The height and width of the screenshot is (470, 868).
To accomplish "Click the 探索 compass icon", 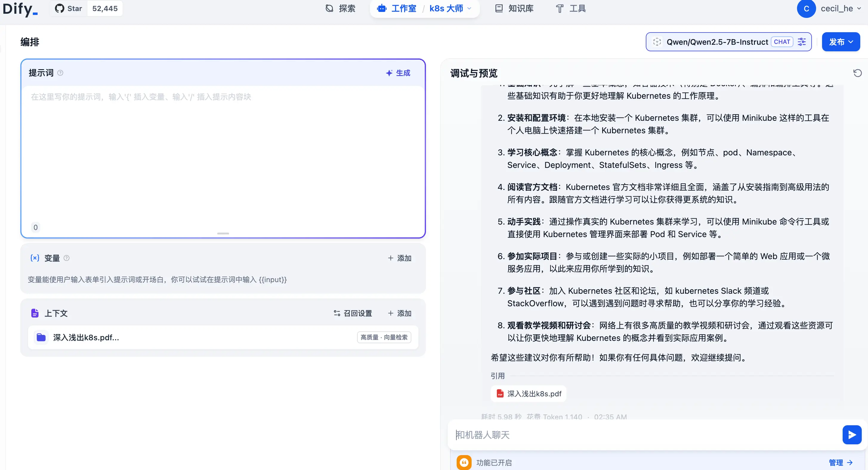I will [x=329, y=8].
